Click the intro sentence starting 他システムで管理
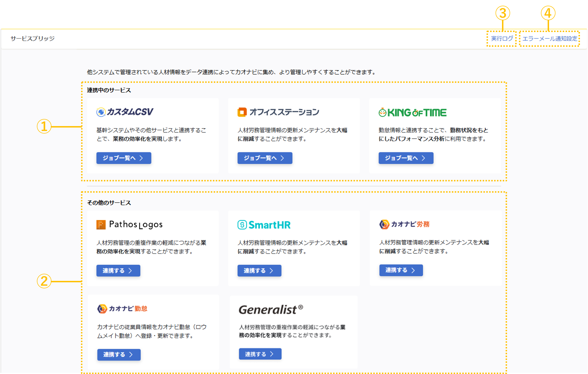This screenshot has height=374, width=588. (x=231, y=72)
